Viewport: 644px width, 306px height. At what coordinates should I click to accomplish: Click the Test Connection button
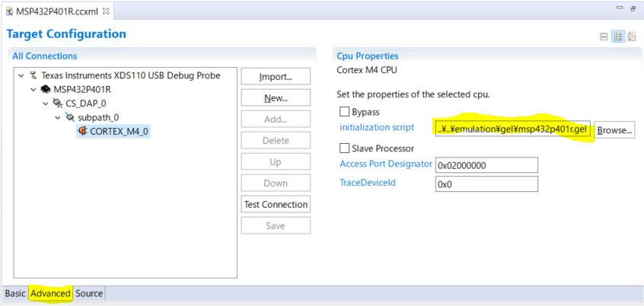click(276, 205)
